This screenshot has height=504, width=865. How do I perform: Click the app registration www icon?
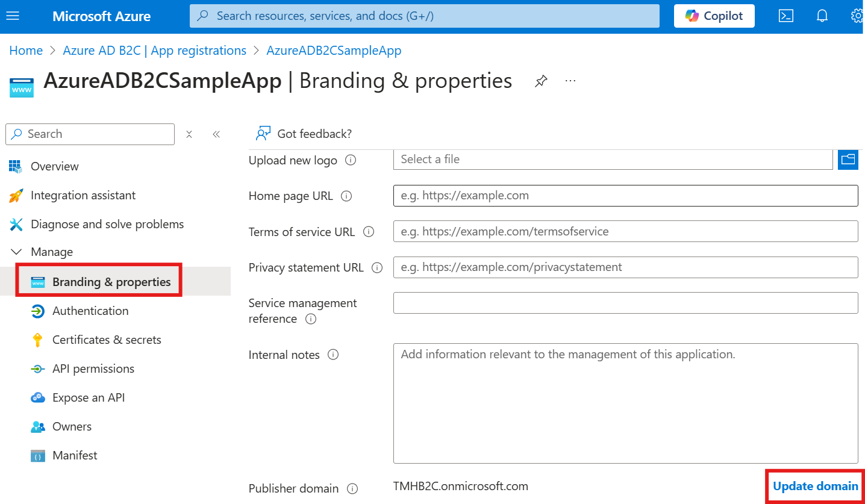point(22,87)
